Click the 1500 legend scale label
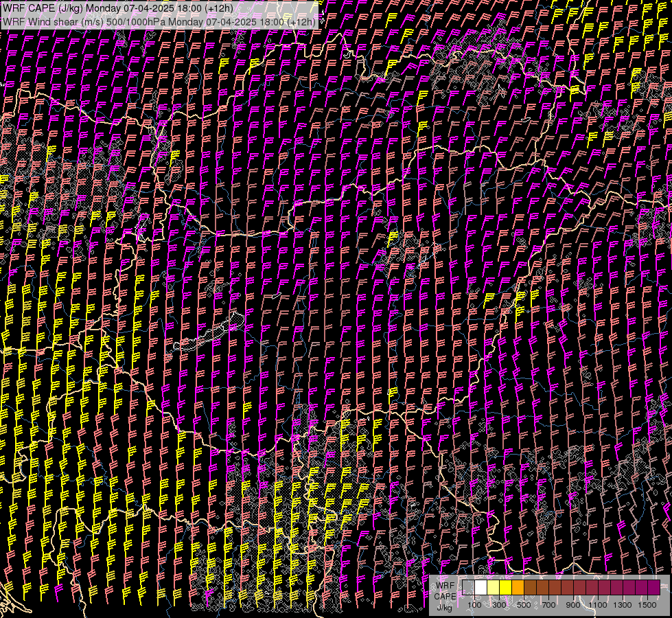672x618 pixels. 647,605
